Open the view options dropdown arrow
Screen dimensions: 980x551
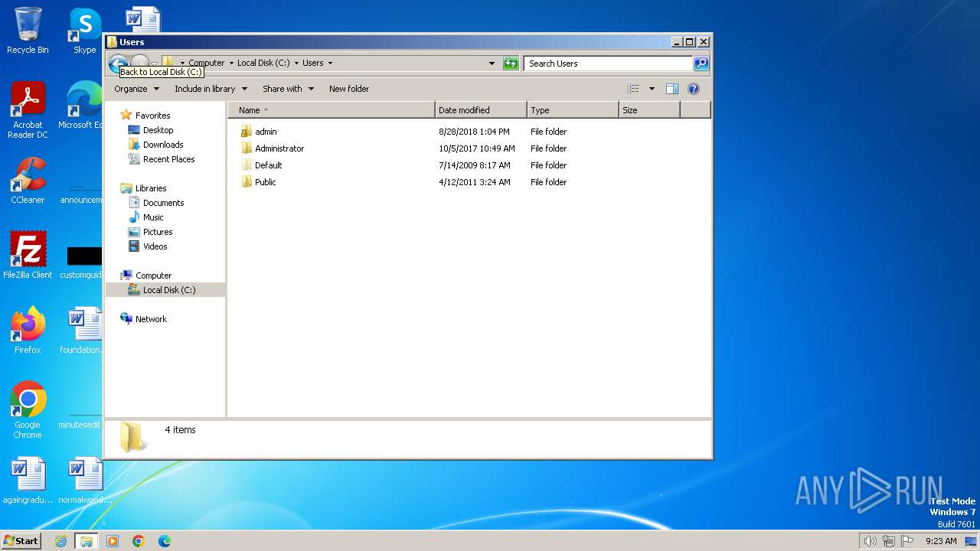coord(652,89)
